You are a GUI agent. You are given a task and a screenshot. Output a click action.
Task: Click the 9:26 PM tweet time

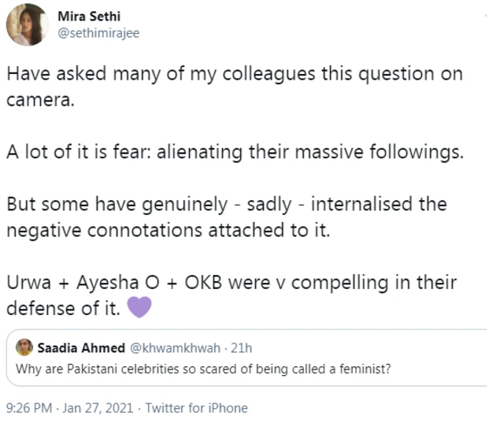coord(28,408)
